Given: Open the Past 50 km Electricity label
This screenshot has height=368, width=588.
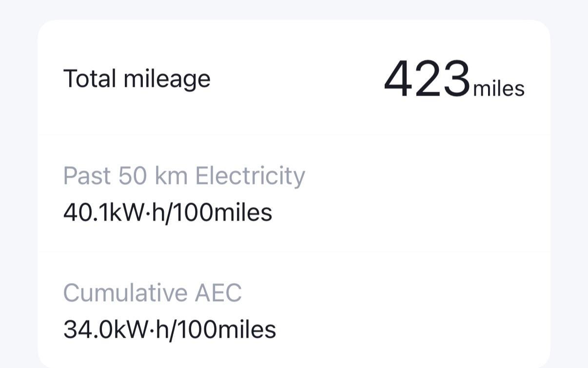Looking at the screenshot, I should (x=184, y=176).
